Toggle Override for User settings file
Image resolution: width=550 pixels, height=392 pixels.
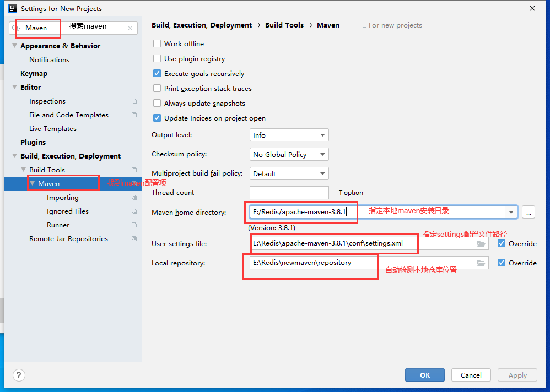tap(502, 243)
